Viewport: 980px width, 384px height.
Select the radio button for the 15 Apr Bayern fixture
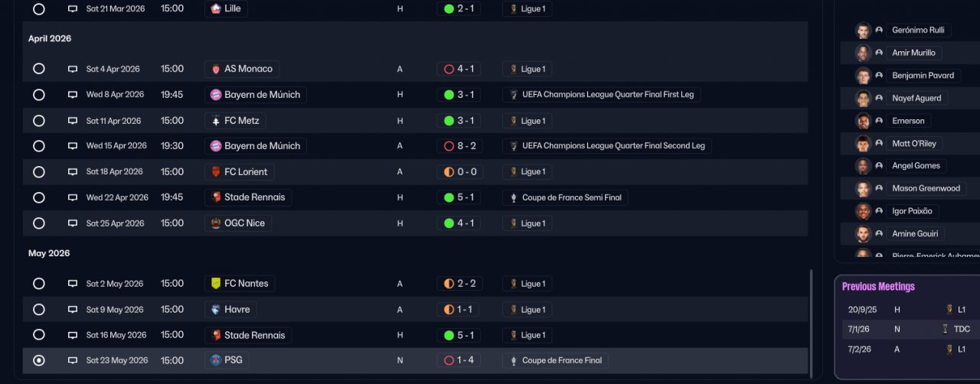39,146
